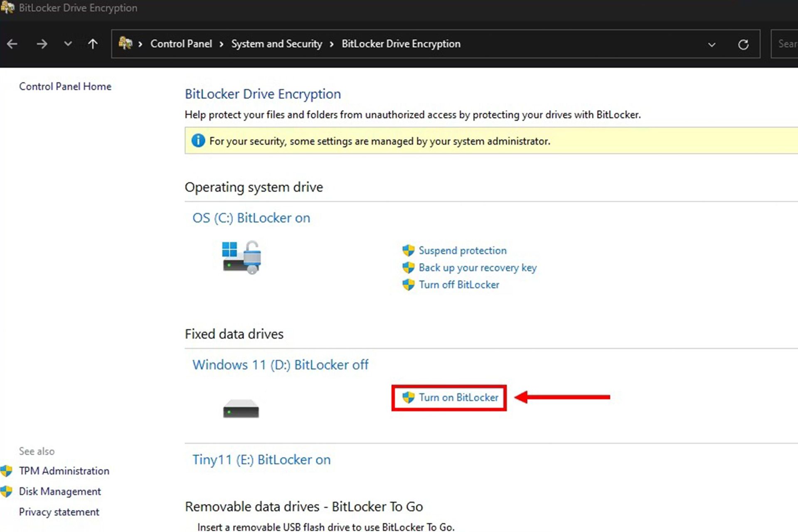Viewport: 798px width, 532px height.
Task: Collapse Windows 11 (D:) BitLocker off section
Action: 280,365
